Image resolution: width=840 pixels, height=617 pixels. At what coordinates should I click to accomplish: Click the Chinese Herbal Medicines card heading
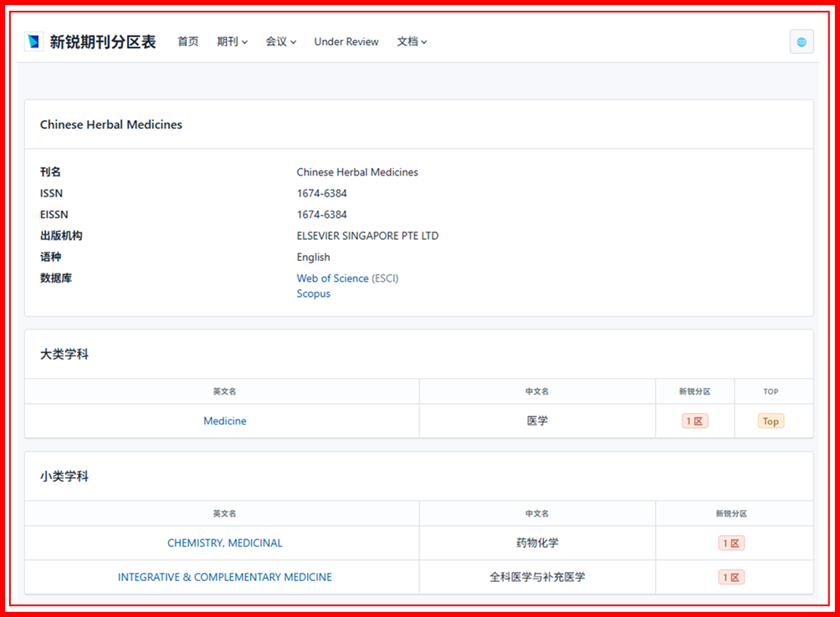pos(111,125)
